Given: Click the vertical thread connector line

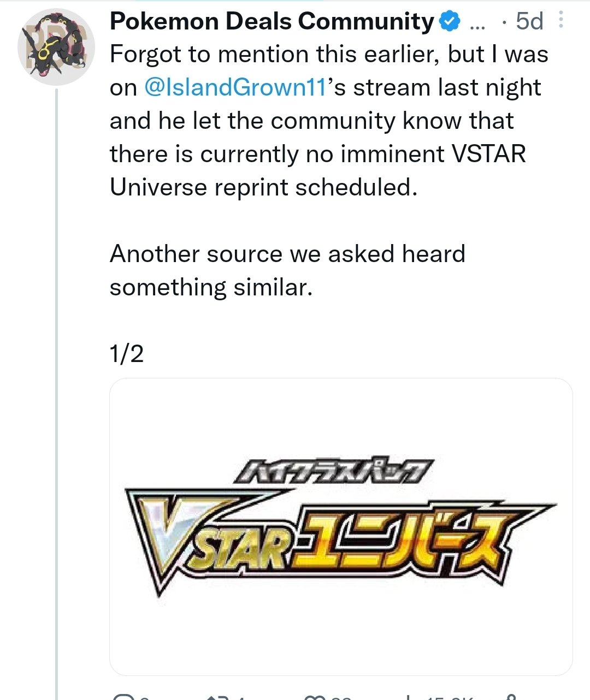Looking at the screenshot, I should tap(56, 394).
